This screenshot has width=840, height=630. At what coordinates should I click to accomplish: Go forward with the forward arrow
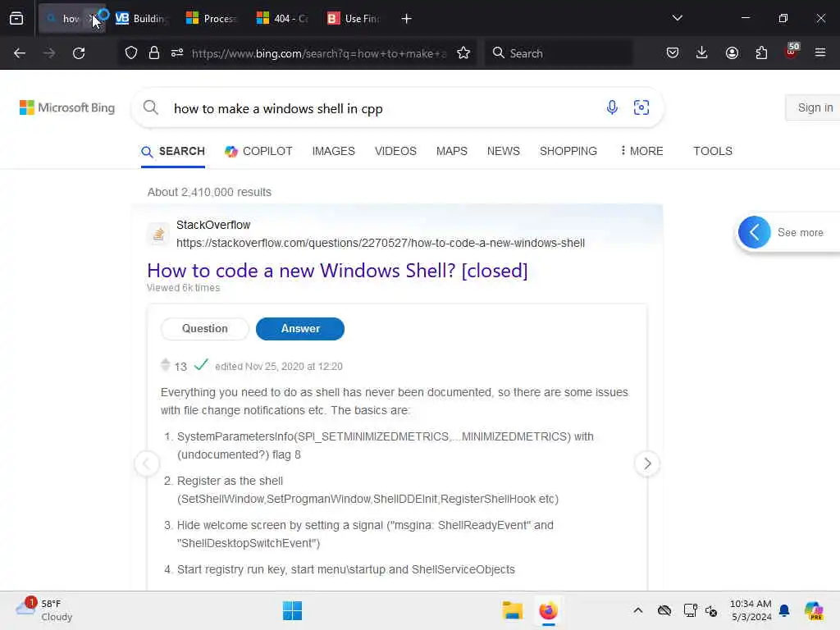(49, 53)
